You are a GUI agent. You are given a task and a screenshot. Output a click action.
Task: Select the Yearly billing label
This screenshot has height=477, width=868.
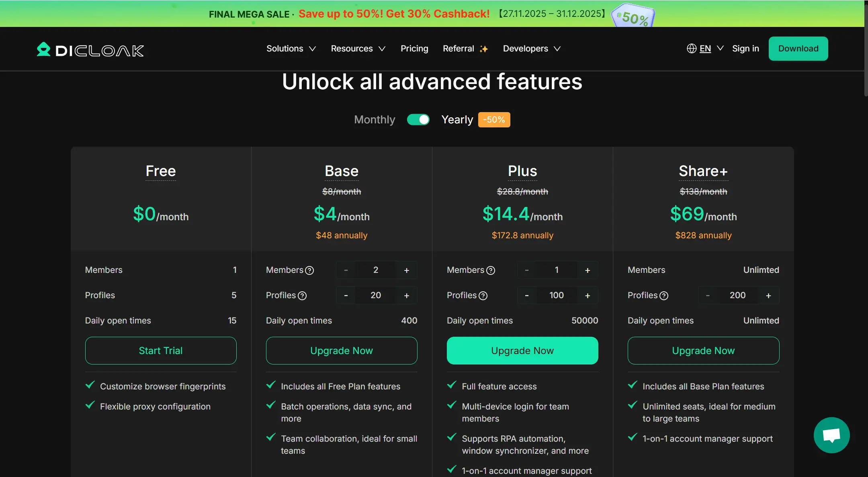tap(457, 120)
